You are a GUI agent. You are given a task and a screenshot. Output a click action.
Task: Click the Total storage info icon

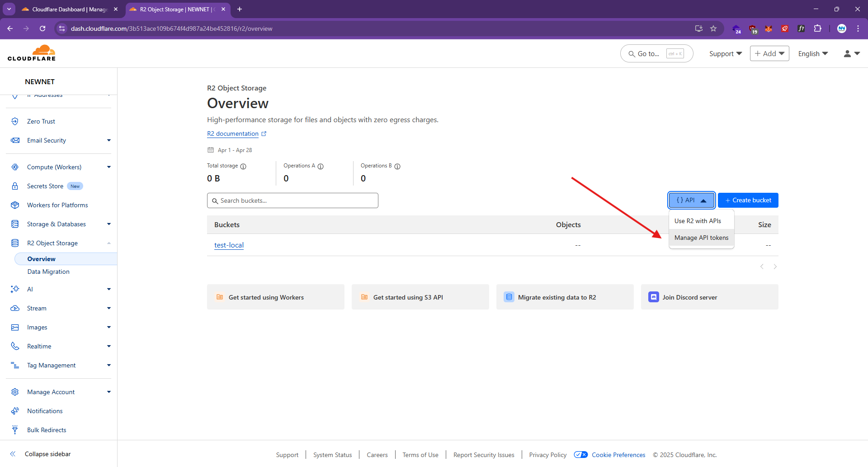(x=243, y=166)
